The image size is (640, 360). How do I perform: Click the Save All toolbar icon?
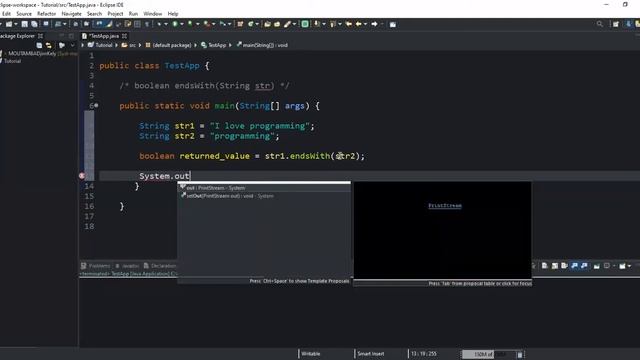(34, 24)
